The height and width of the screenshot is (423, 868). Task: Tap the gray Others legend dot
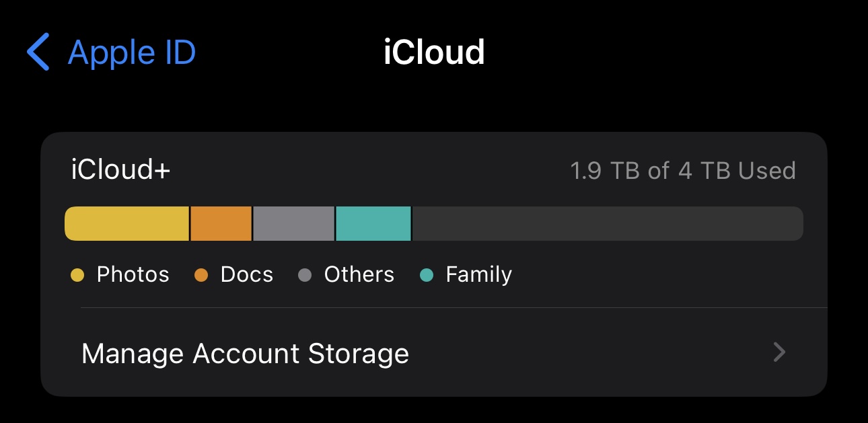pyautogui.click(x=305, y=275)
